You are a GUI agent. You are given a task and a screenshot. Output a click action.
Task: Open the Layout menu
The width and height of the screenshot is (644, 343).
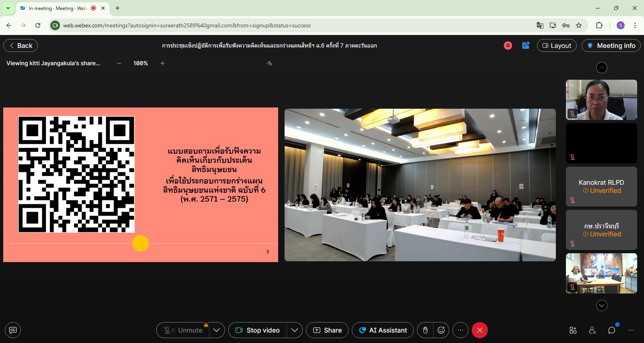557,45
